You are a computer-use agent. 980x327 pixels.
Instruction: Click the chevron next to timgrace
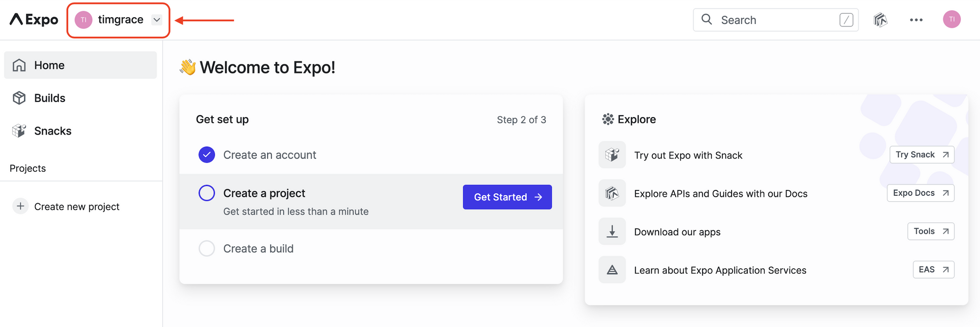point(157,20)
